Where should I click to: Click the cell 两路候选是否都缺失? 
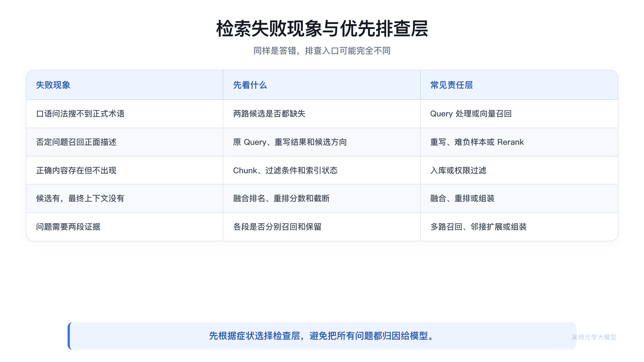click(322, 114)
